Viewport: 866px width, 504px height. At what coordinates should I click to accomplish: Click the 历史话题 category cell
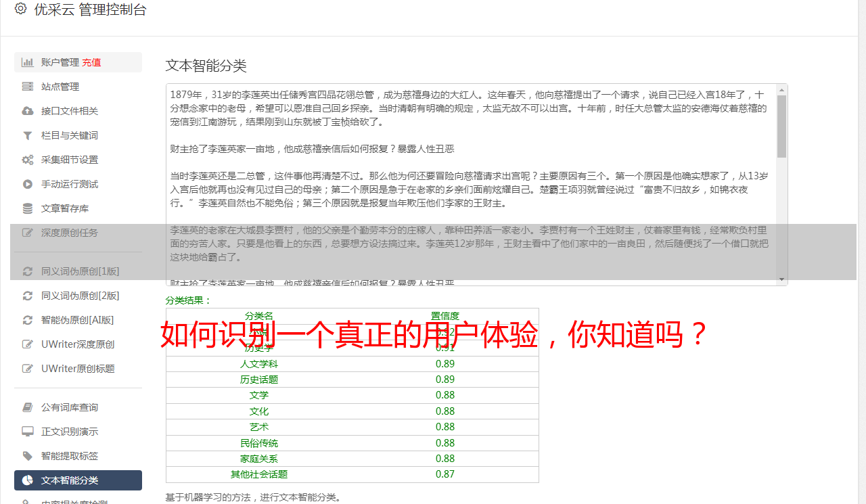click(x=259, y=380)
